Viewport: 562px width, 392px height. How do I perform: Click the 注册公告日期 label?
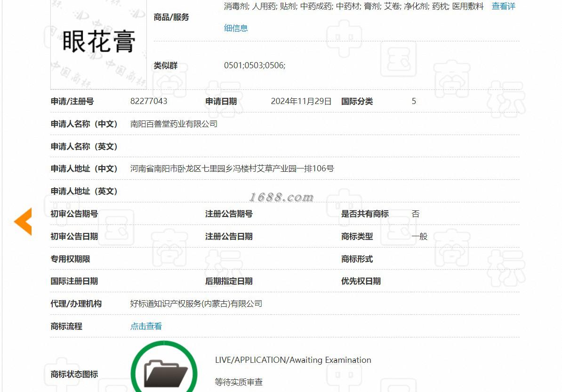[x=229, y=237]
